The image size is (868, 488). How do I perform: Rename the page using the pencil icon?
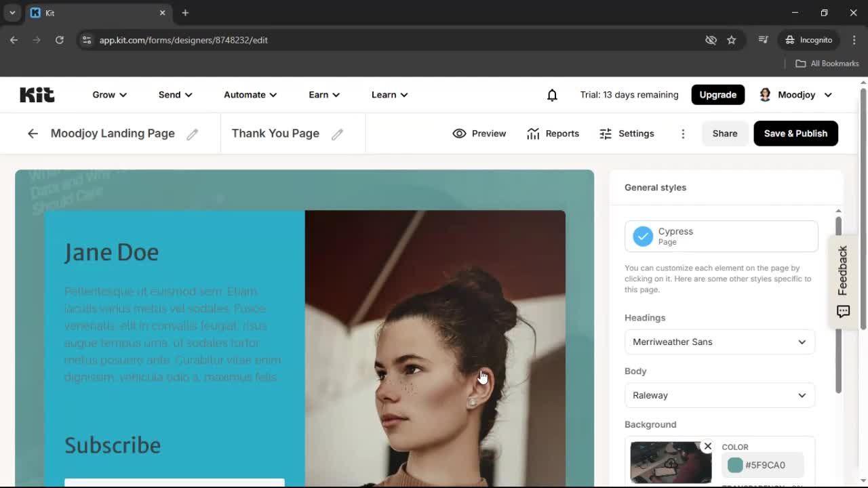coord(192,134)
